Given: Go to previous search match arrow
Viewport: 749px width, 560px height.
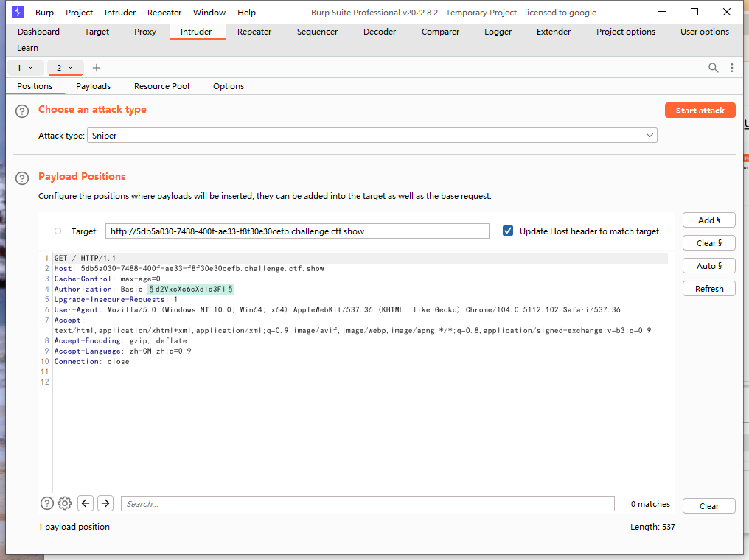Looking at the screenshot, I should [86, 503].
